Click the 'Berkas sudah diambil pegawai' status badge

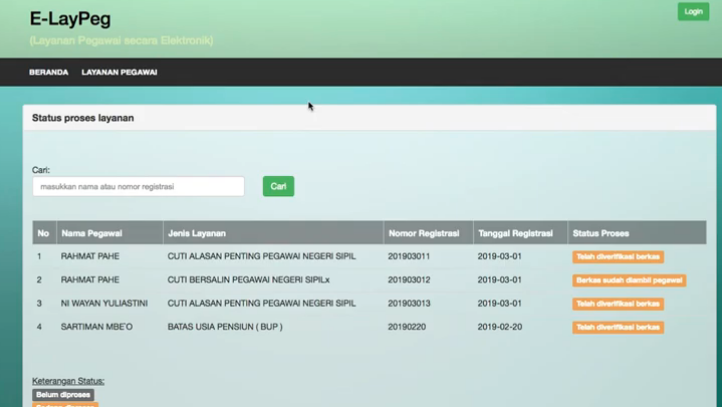[629, 280]
